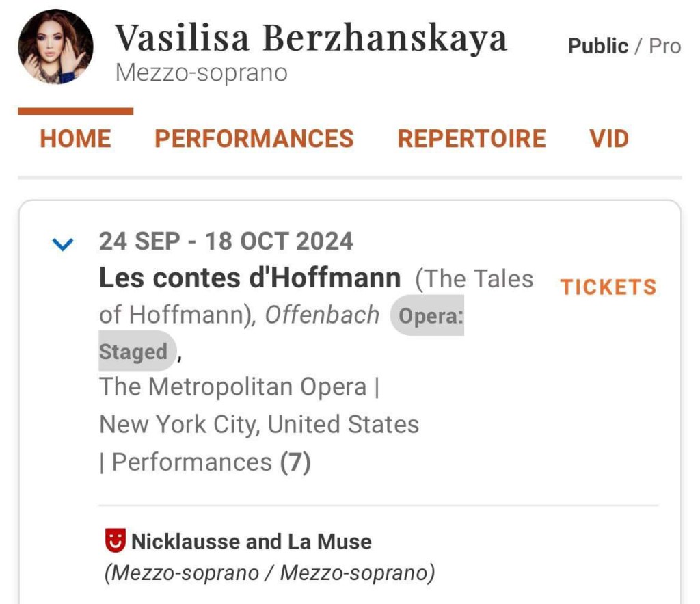700x604 pixels.
Task: Select the partially visible VID tab
Action: pyautogui.click(x=608, y=139)
